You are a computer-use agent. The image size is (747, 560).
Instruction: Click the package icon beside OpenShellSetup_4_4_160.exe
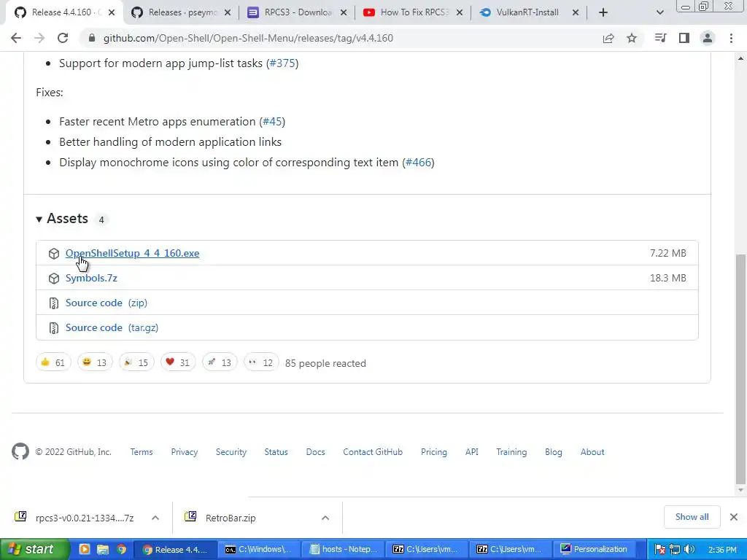(x=54, y=253)
